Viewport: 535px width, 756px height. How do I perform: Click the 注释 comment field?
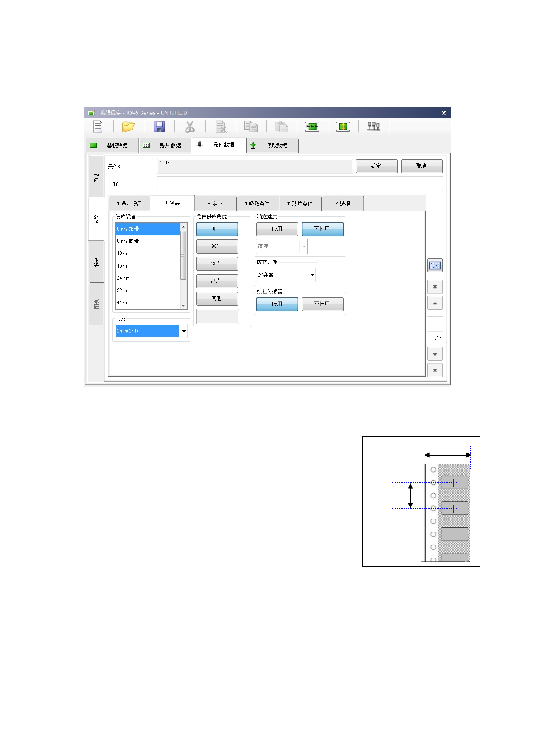tap(300, 184)
